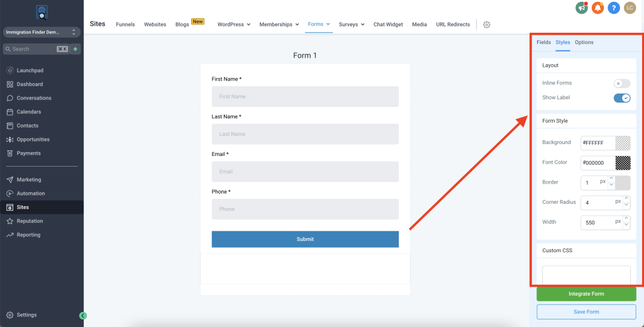Click the Settings gear in sidebar
The width and height of the screenshot is (644, 327).
point(10,315)
